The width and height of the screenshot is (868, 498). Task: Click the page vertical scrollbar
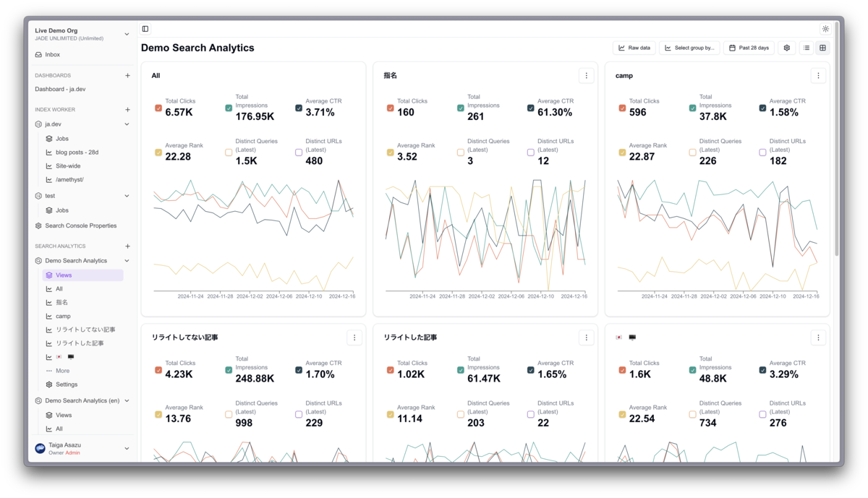point(837,137)
